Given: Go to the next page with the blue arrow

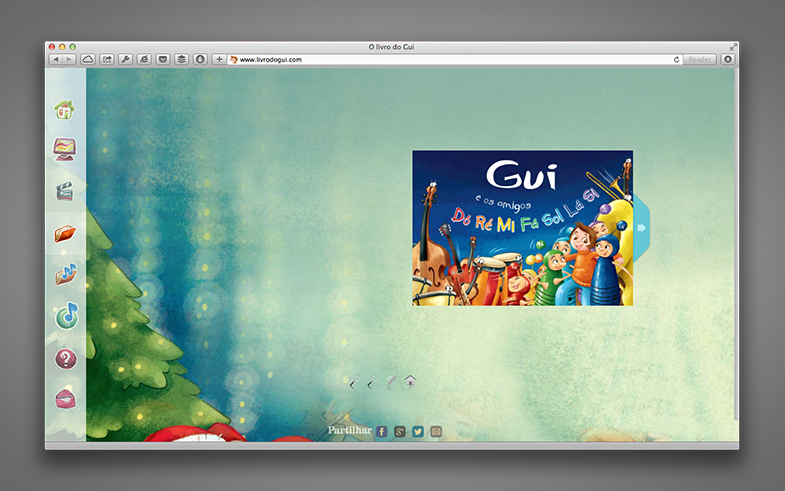Looking at the screenshot, I should pyautogui.click(x=641, y=228).
